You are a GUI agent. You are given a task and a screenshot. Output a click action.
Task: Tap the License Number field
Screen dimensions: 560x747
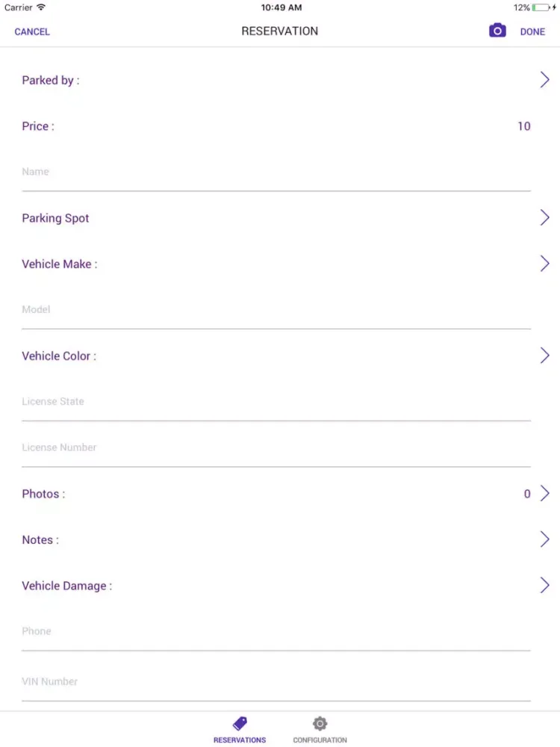coord(276,448)
